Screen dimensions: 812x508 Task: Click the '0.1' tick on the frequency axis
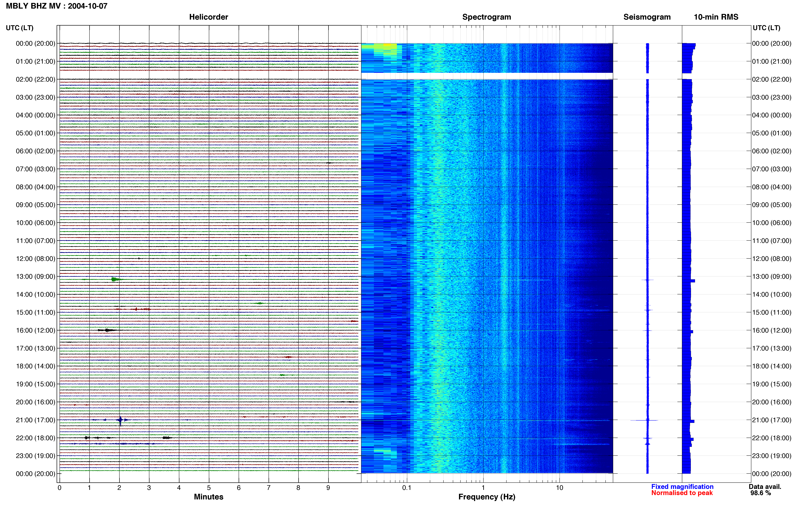(407, 487)
